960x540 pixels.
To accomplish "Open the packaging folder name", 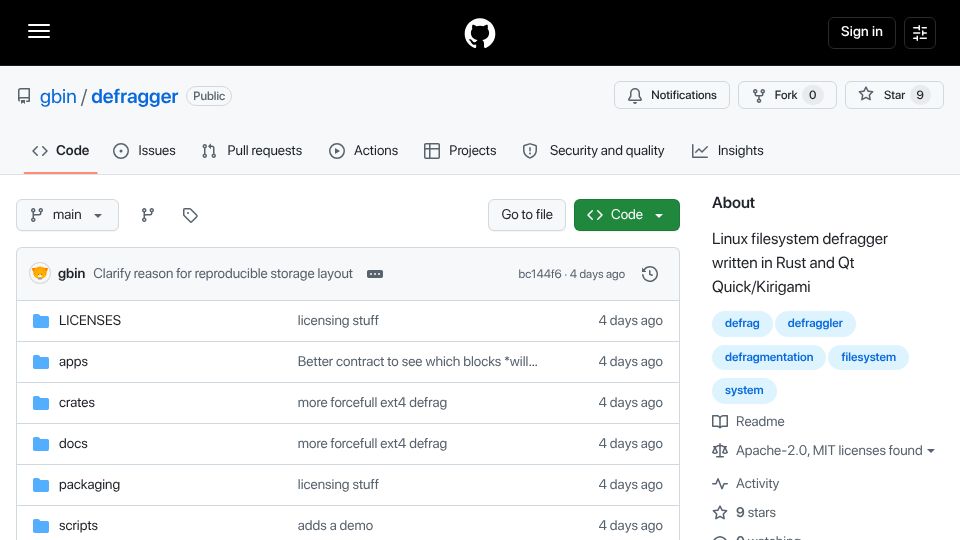I will (89, 485).
